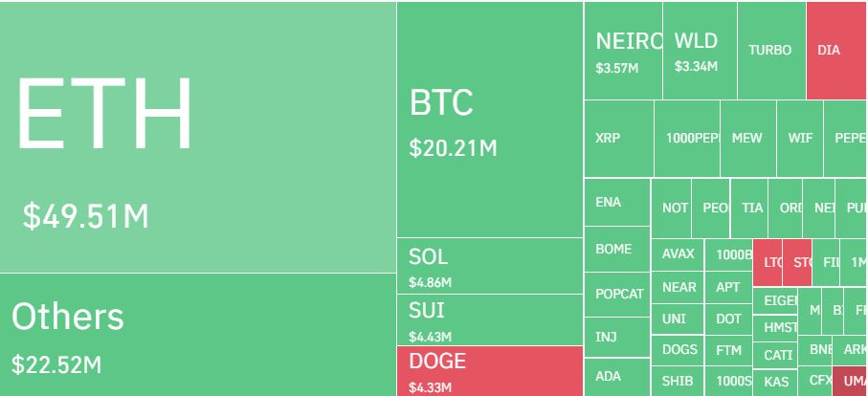Select the NEIRO $3.57M tile
Image resolution: width=868 pixels, height=396 pixels.
pos(623,51)
